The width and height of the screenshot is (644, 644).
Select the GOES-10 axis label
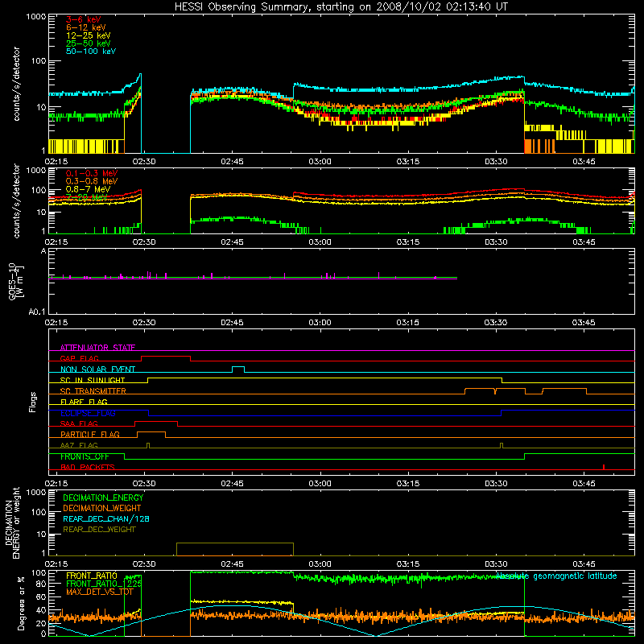pyautogui.click(x=15, y=281)
